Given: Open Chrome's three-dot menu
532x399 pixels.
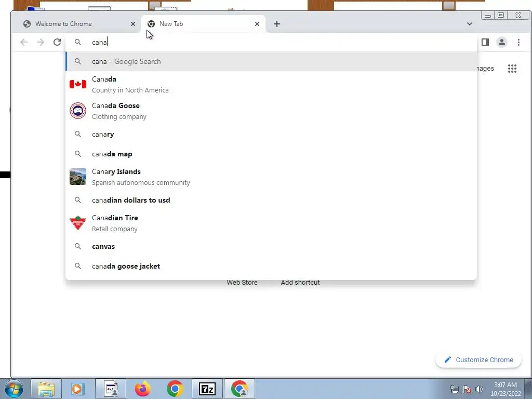Looking at the screenshot, I should point(518,42).
